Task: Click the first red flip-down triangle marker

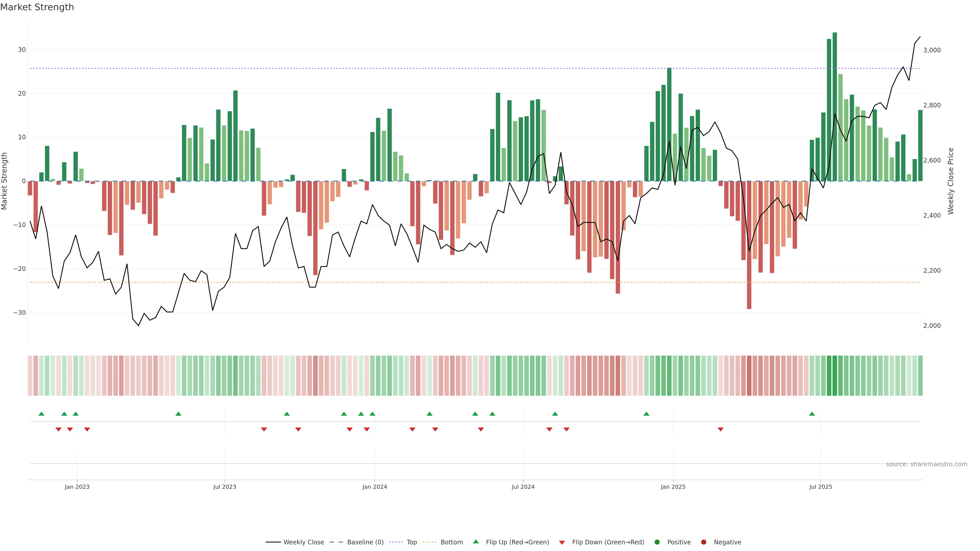Action: (x=59, y=429)
